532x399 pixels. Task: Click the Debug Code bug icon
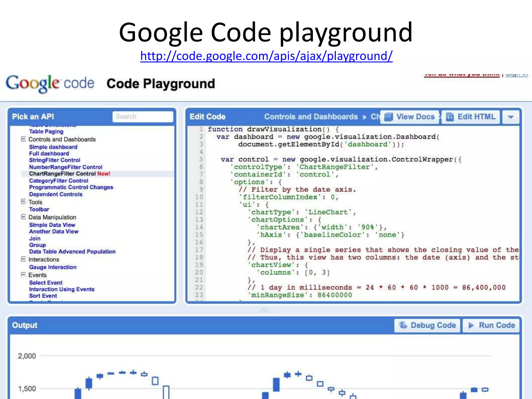point(403,325)
